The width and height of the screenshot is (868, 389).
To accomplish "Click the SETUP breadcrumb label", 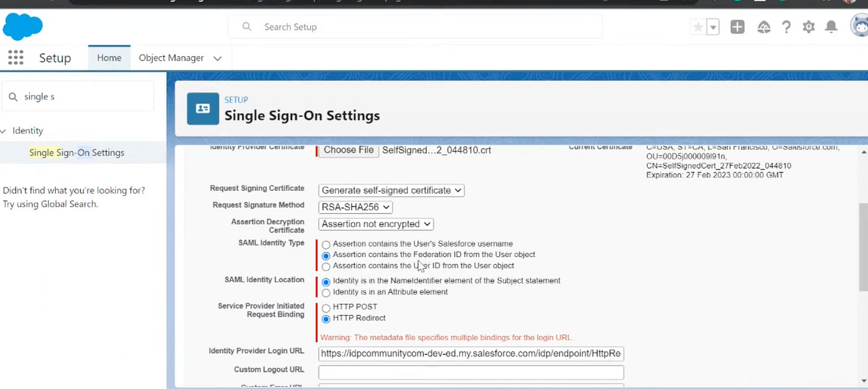I will [236, 100].
